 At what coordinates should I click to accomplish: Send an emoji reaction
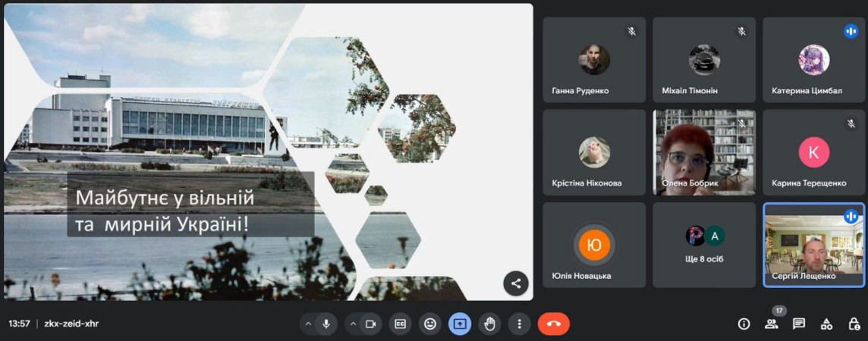tap(430, 324)
